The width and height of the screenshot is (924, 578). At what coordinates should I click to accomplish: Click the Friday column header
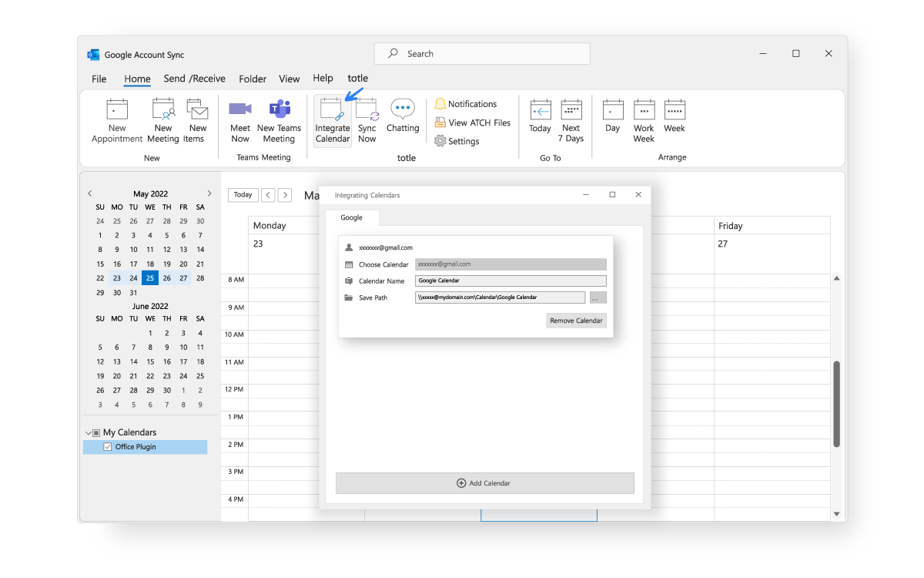[731, 226]
